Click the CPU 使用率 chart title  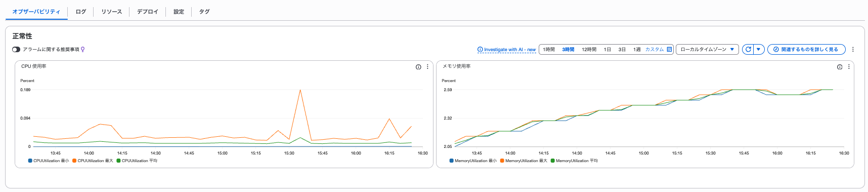(34, 66)
